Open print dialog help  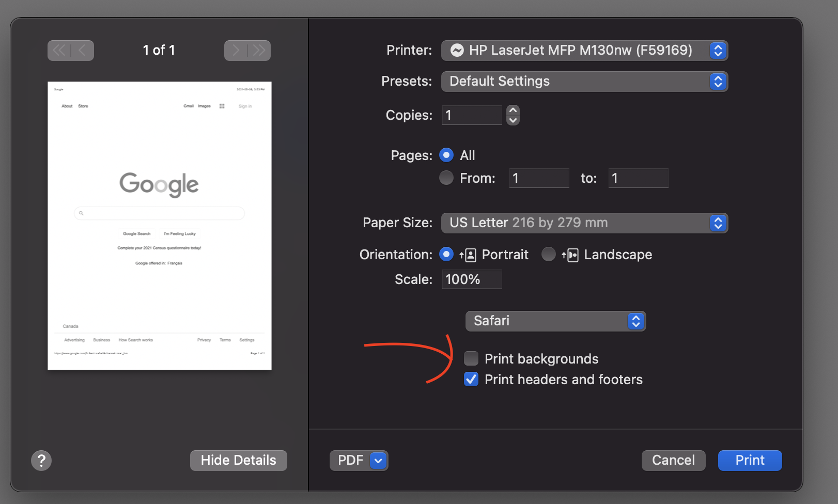pyautogui.click(x=41, y=460)
